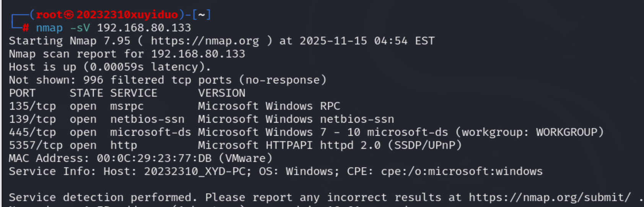The image size is (644, 207).
Task: Click the msrpc service name
Action: (127, 106)
